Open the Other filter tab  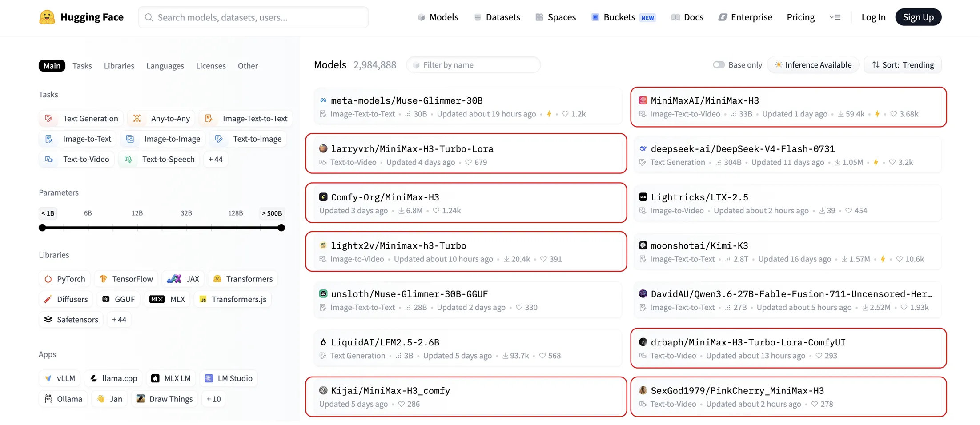coord(248,66)
